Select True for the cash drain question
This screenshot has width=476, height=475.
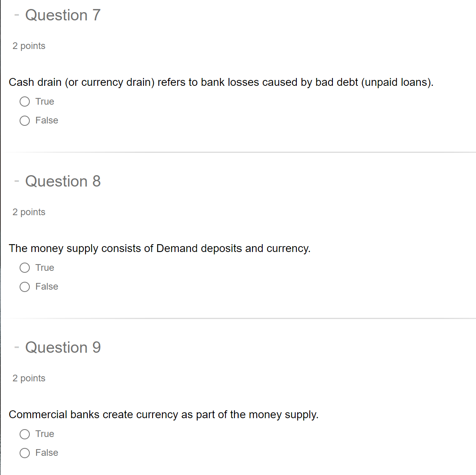pyautogui.click(x=24, y=102)
